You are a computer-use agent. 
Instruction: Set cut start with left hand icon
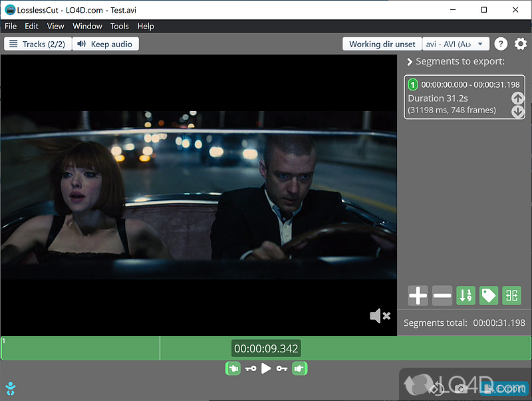coord(233,368)
